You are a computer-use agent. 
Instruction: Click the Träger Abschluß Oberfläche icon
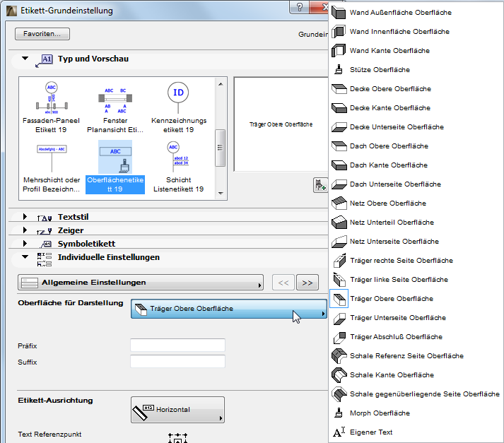click(x=339, y=337)
